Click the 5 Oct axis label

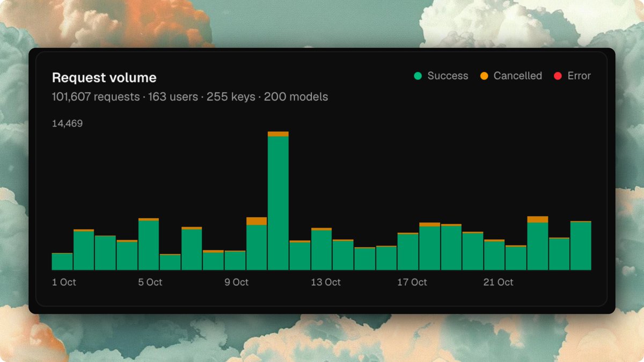pos(150,282)
